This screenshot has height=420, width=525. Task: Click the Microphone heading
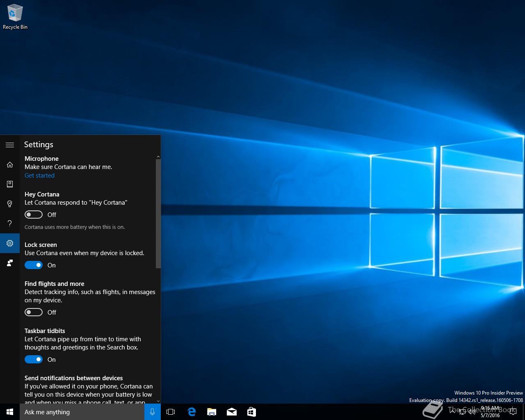(41, 158)
